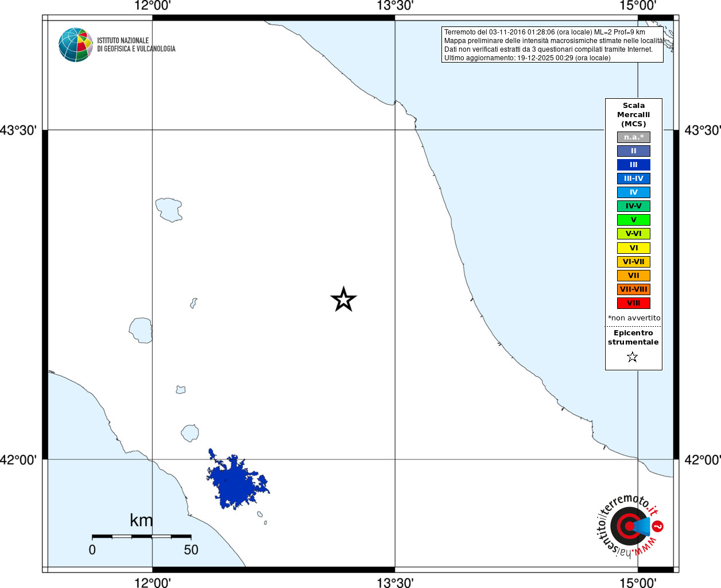This screenshot has width=721, height=588.
Task: Click the top 13°30' longitude label
Action: pos(395,6)
